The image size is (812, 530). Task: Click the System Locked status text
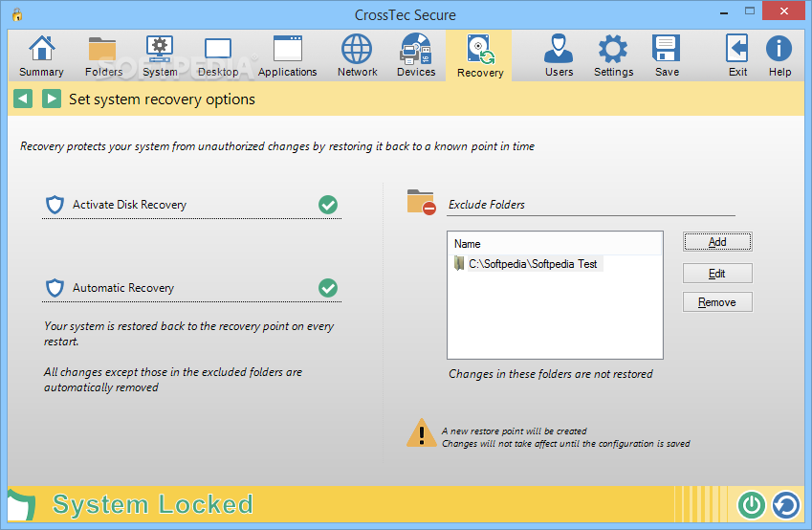(153, 504)
